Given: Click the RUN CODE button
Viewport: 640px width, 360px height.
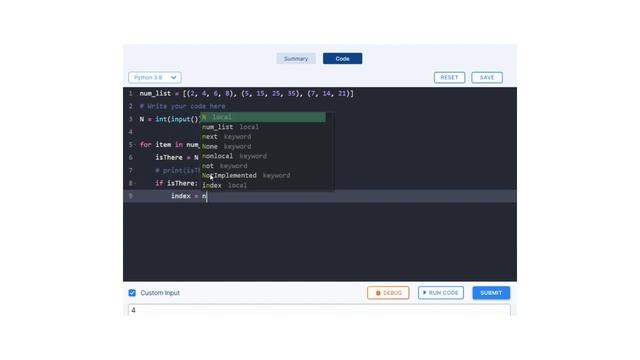Looking at the screenshot, I should pyautogui.click(x=440, y=293).
